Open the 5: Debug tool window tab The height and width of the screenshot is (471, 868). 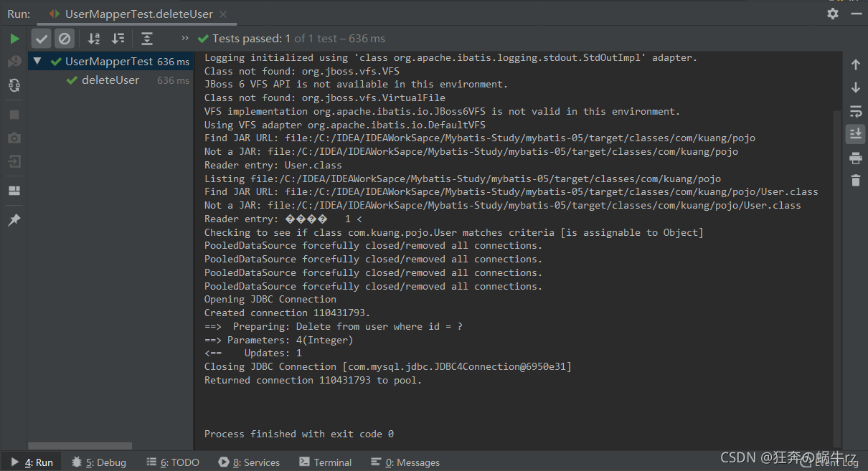pyautogui.click(x=99, y=462)
